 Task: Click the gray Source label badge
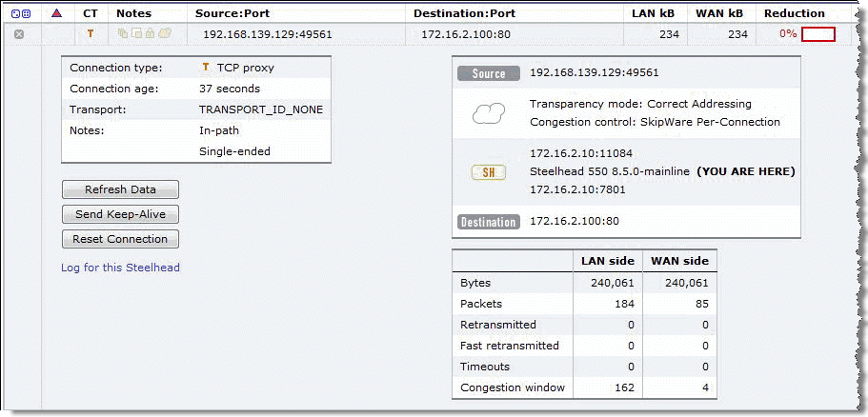[488, 73]
